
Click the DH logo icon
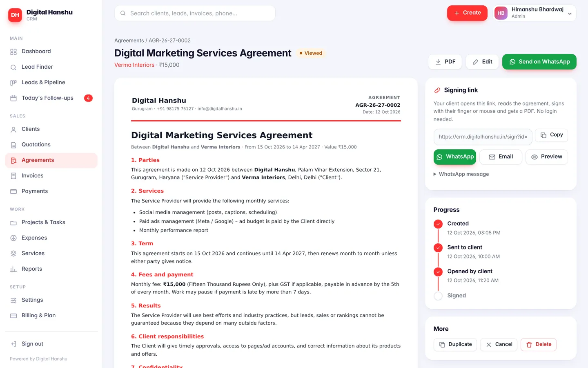tap(15, 15)
